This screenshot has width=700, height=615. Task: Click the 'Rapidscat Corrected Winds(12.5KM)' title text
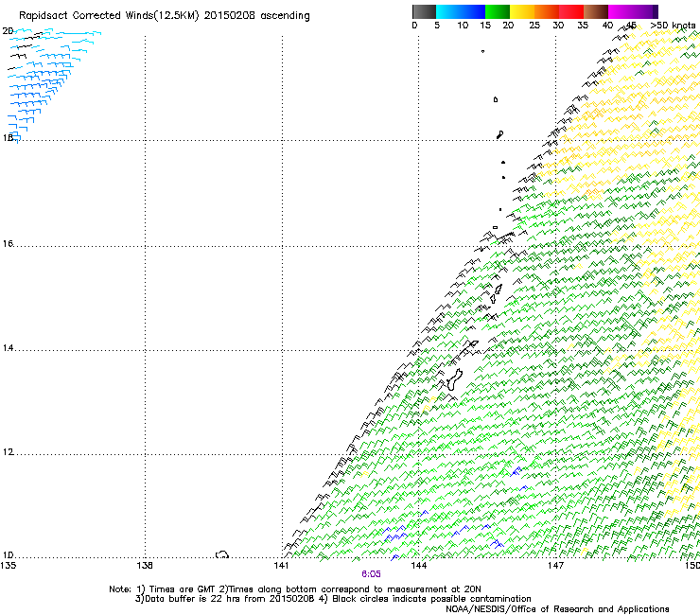pyautogui.click(x=109, y=16)
